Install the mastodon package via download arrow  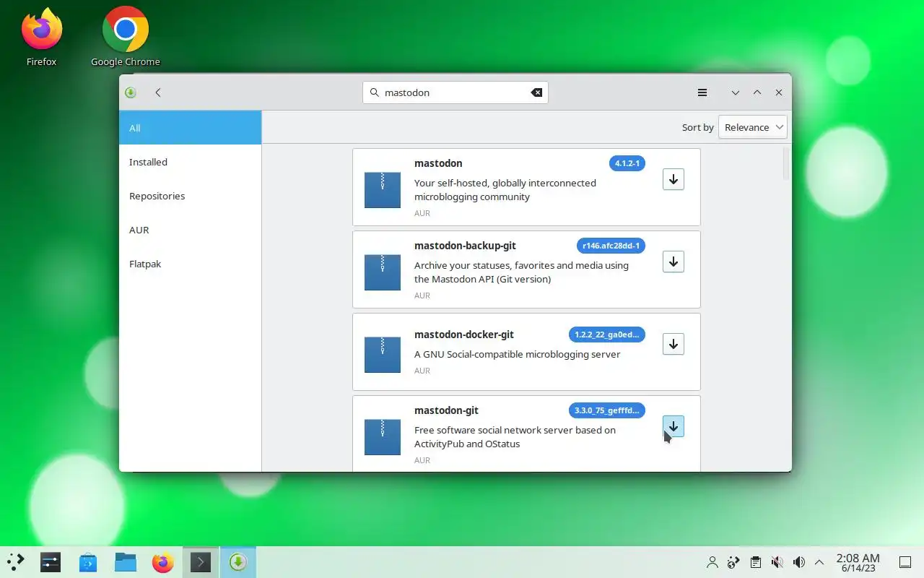pyautogui.click(x=673, y=180)
